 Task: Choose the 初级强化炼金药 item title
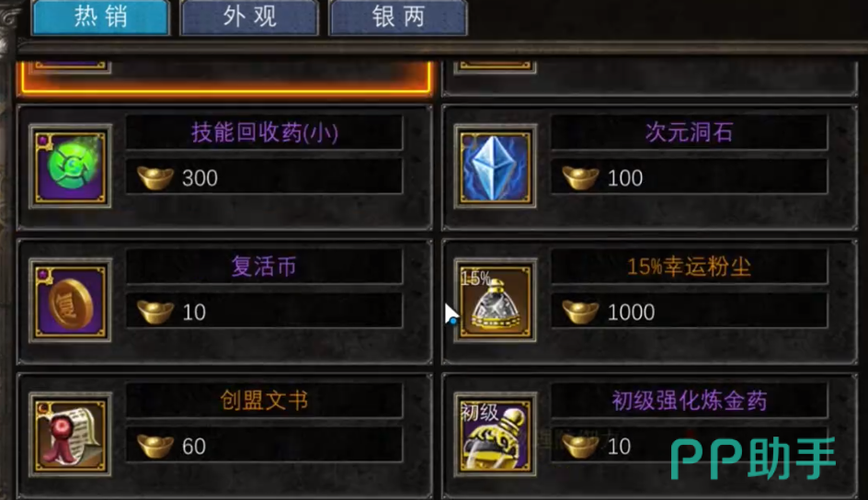(690, 401)
